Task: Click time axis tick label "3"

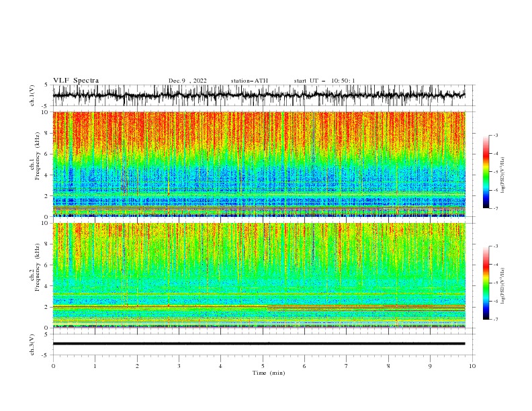Action: tap(179, 366)
